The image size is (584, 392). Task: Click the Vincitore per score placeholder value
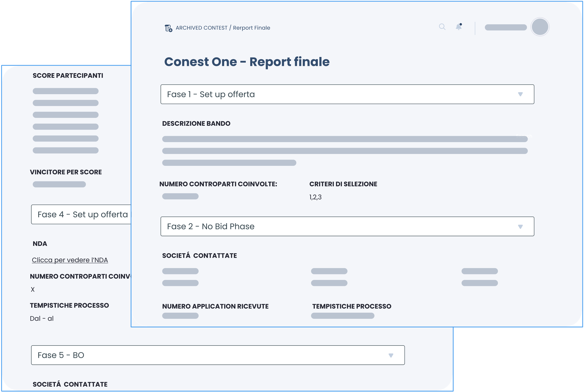59,184
